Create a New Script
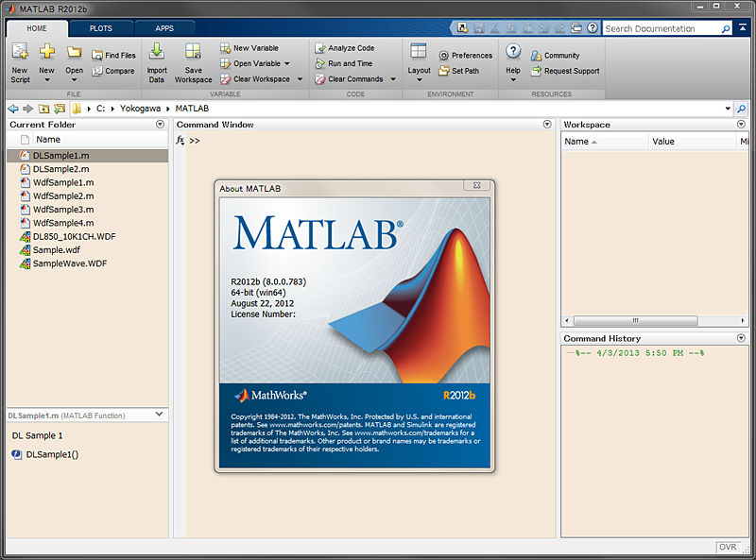This screenshot has height=560, width=756. pyautogui.click(x=20, y=63)
